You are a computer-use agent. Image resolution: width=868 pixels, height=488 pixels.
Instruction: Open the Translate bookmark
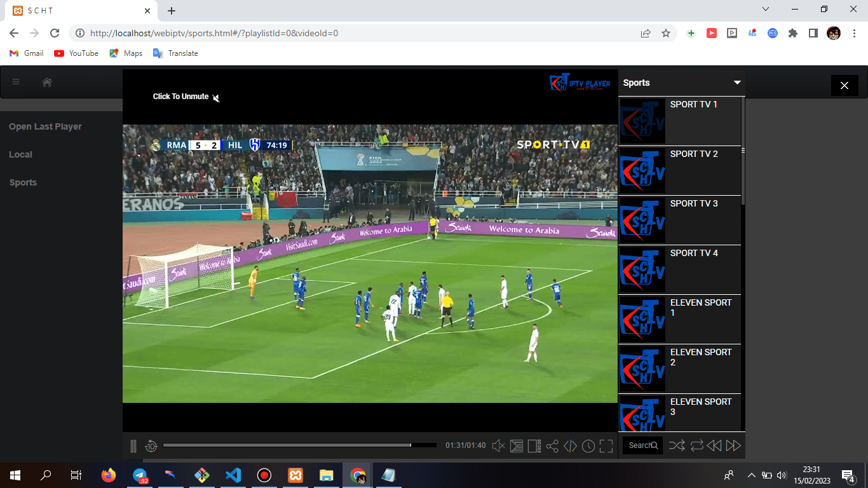tap(176, 53)
